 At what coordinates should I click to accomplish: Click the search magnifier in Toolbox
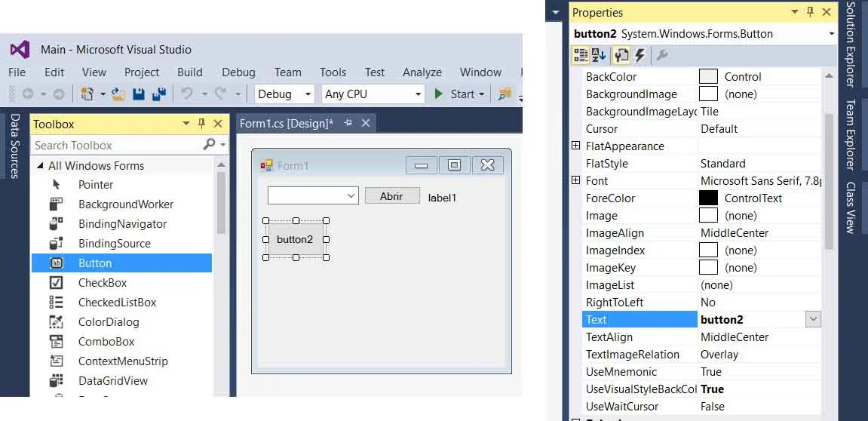(209, 145)
